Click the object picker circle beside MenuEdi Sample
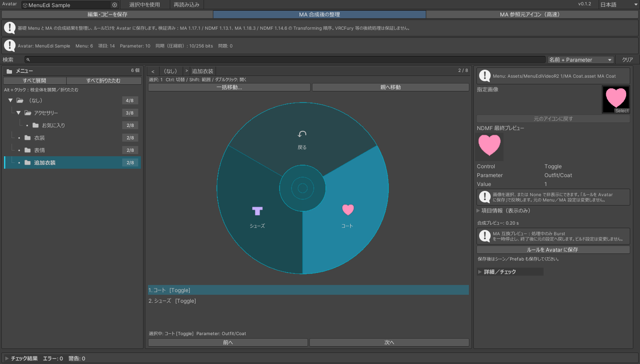 (115, 5)
